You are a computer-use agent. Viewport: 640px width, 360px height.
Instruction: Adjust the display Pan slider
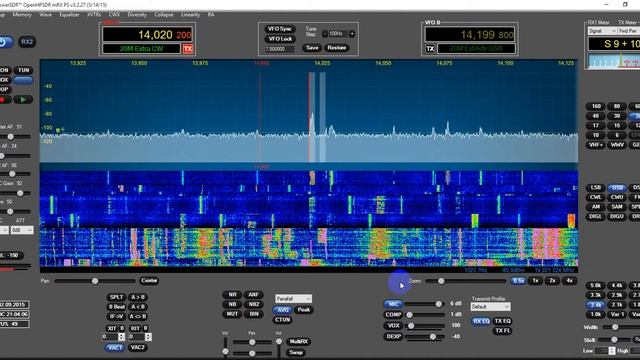[95, 281]
